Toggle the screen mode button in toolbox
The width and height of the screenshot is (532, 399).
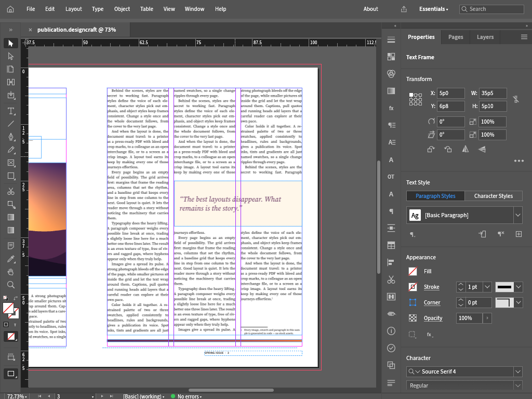tap(11, 374)
